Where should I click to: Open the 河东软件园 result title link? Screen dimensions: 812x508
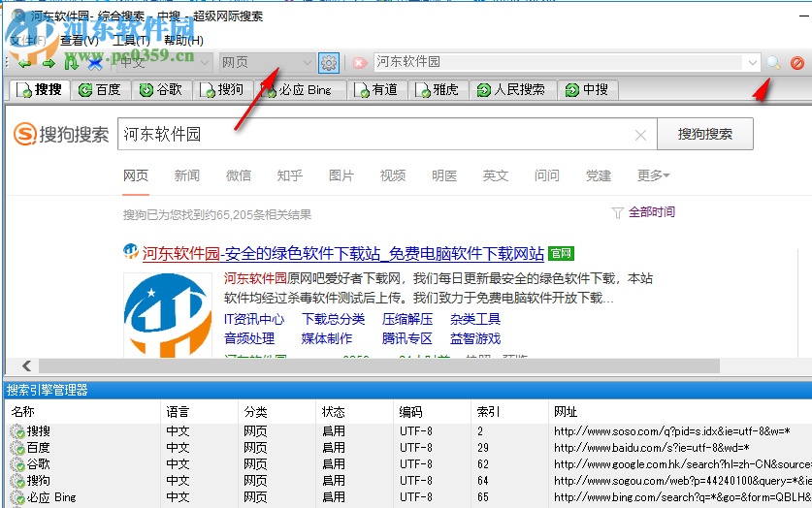tap(342, 253)
